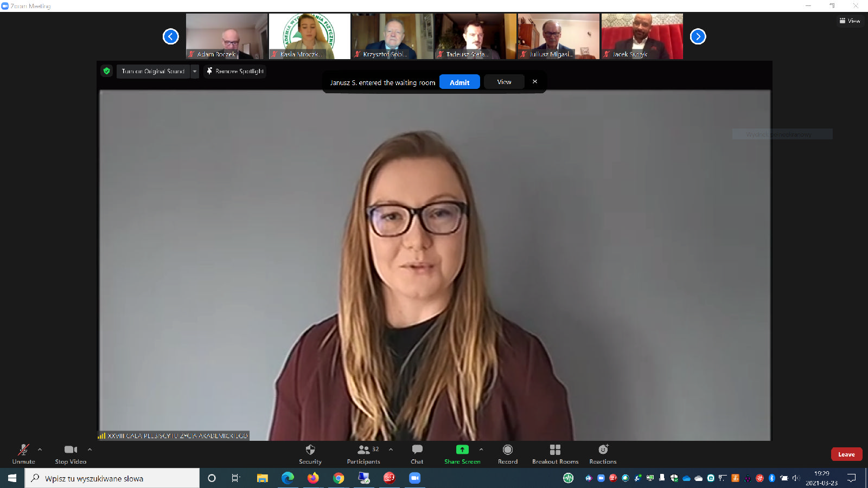Show next participants with right arrow
Image resolution: width=868 pixels, height=488 pixels.
(698, 36)
